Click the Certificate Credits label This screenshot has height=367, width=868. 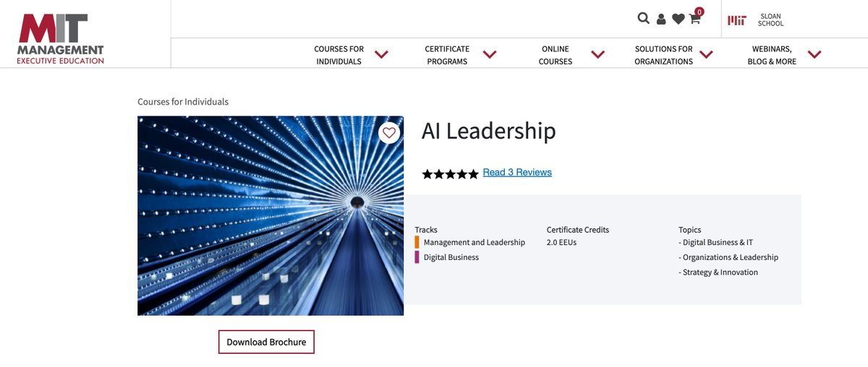click(x=578, y=230)
